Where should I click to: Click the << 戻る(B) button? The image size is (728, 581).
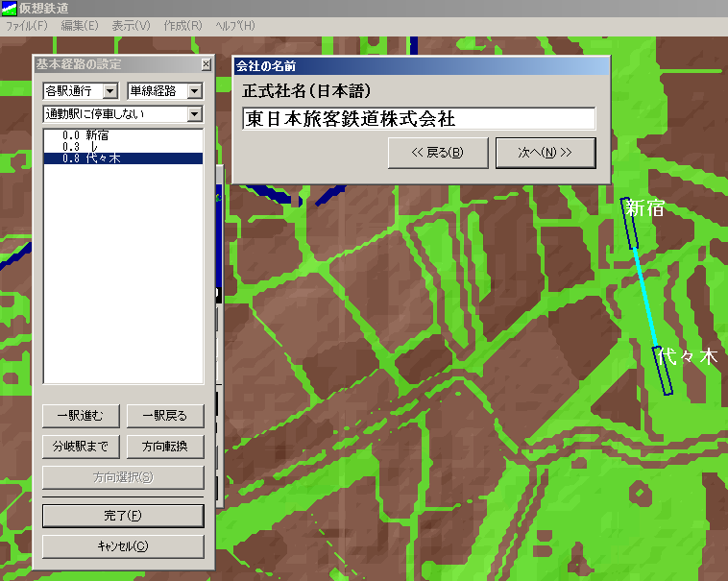[438, 153]
